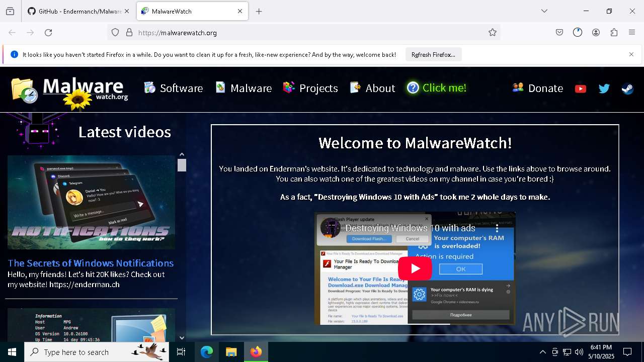Screen dimensions: 644x362
Task: Go back to previous page
Action: 12,33
